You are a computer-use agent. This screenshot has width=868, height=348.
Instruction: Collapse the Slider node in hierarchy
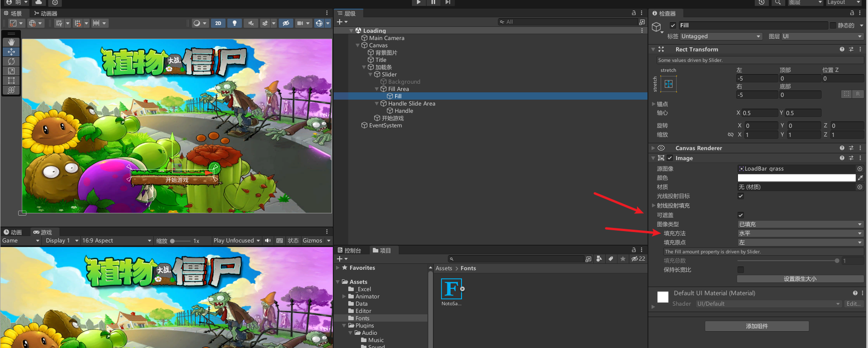[370, 75]
